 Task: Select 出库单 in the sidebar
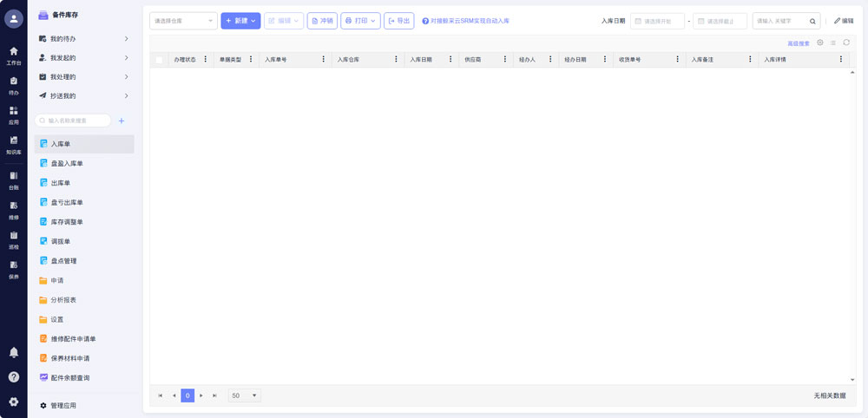[60, 183]
